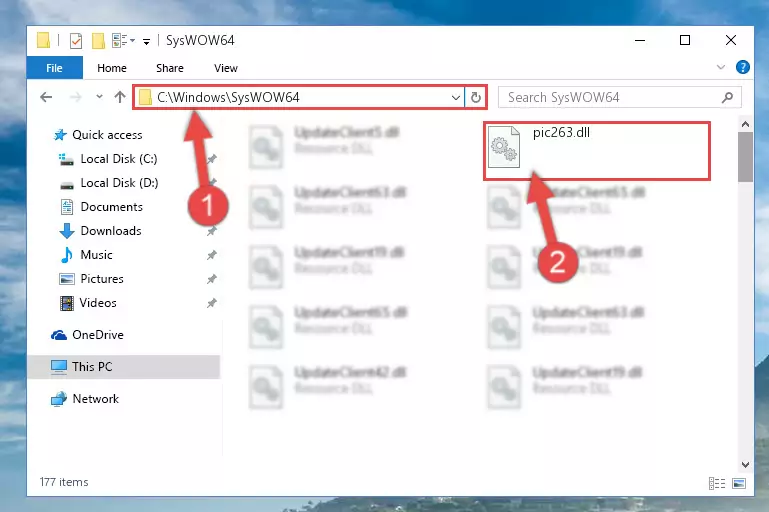Click the Network icon in sidebar
The width and height of the screenshot is (769, 512).
click(x=59, y=399)
